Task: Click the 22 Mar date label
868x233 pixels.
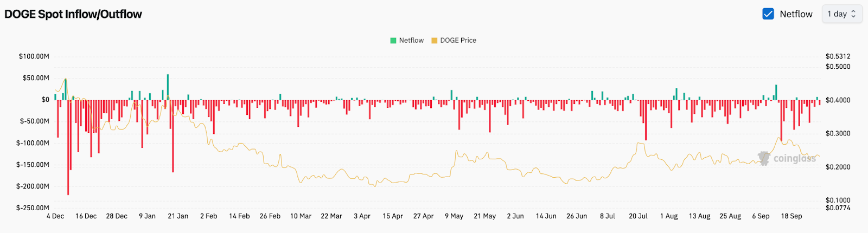Action: pyautogui.click(x=331, y=216)
